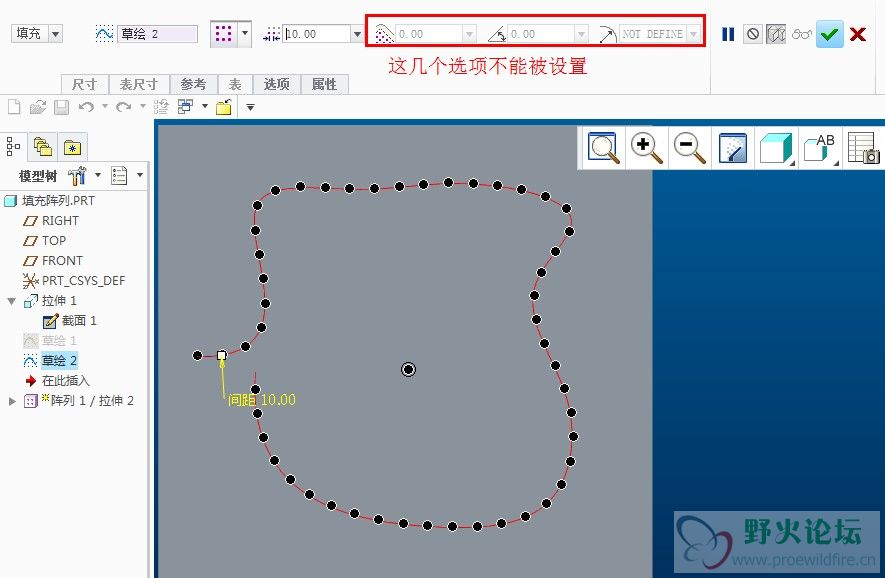Screen dimensions: 885x578
Task: Switch to the folder browser tab icon
Action: coord(43,147)
